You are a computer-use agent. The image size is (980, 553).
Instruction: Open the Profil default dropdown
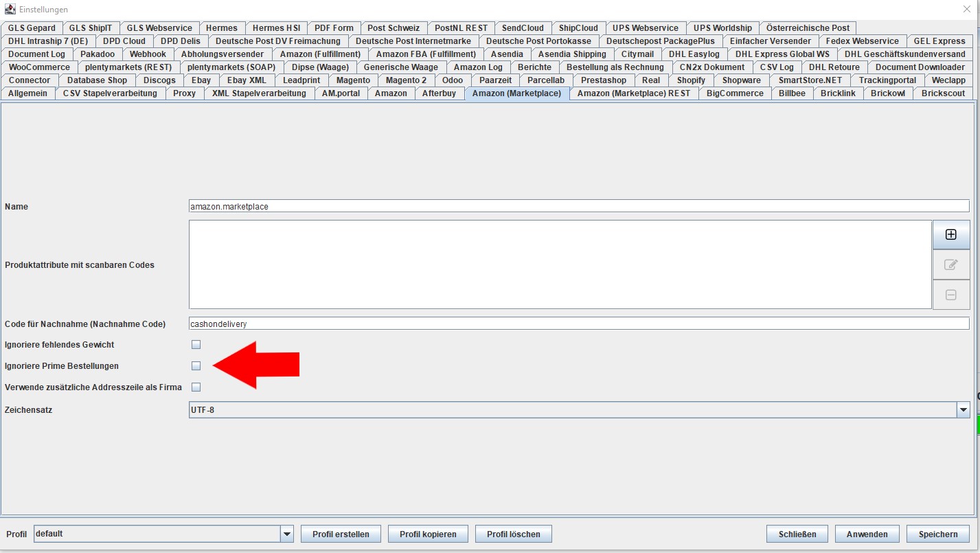coord(163,534)
